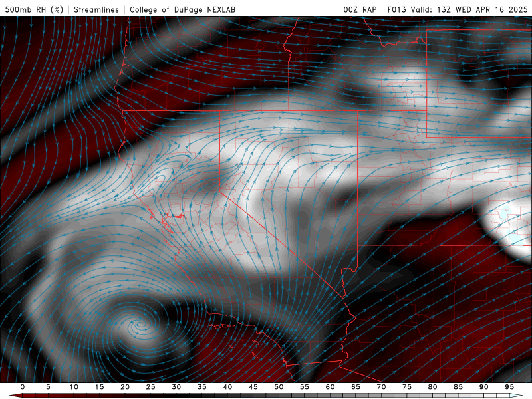532x399 pixels.
Task: Click the 65 value on the color scale
Action: (x=356, y=387)
